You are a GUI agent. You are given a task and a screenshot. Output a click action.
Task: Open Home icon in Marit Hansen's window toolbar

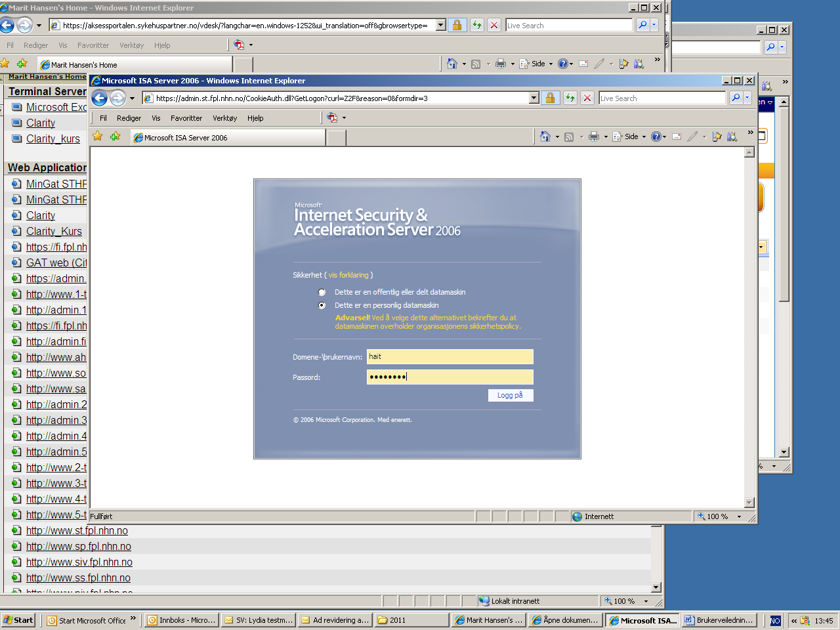(x=451, y=64)
